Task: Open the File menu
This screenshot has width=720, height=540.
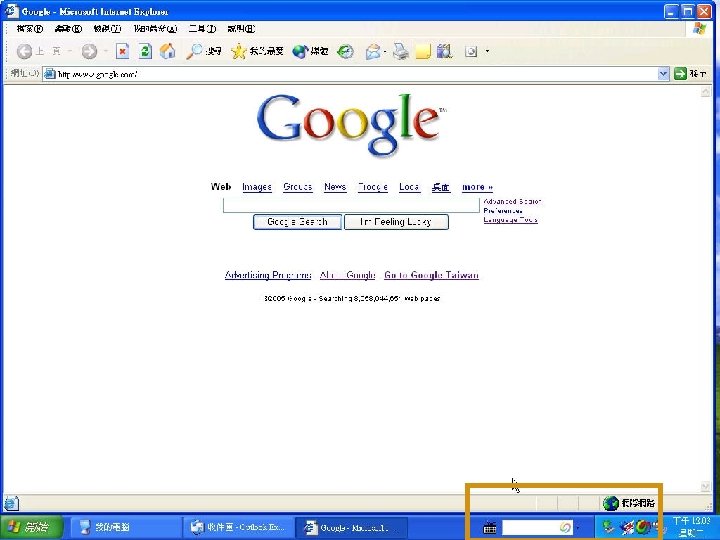Action: tap(30, 29)
